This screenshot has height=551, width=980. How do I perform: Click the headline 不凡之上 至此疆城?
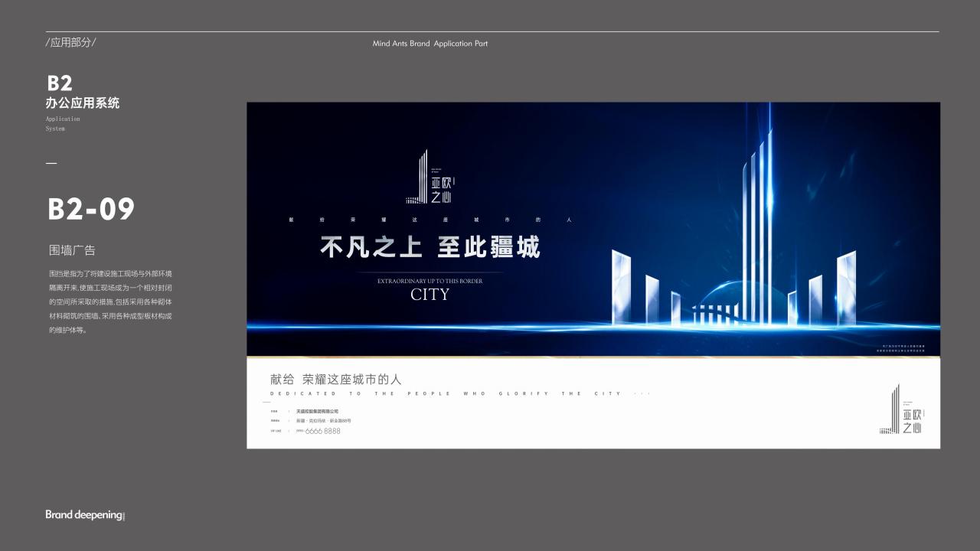(430, 247)
